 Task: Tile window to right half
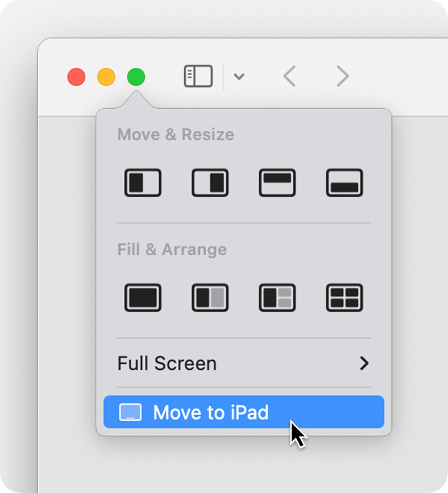[x=210, y=182]
